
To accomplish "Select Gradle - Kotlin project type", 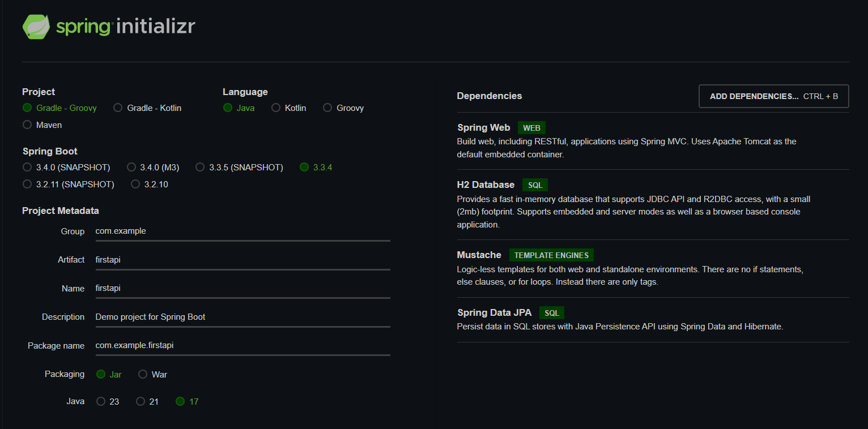I will 147,108.
